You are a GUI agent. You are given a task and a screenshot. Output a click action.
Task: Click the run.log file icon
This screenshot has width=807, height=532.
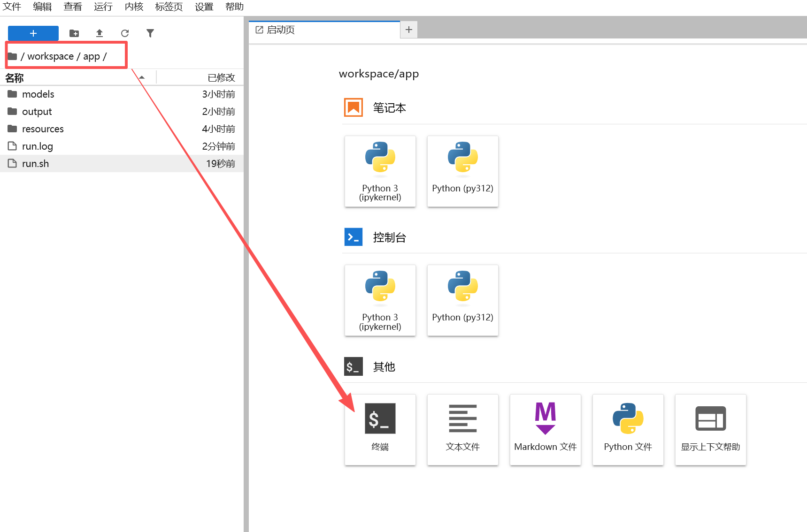[13, 146]
